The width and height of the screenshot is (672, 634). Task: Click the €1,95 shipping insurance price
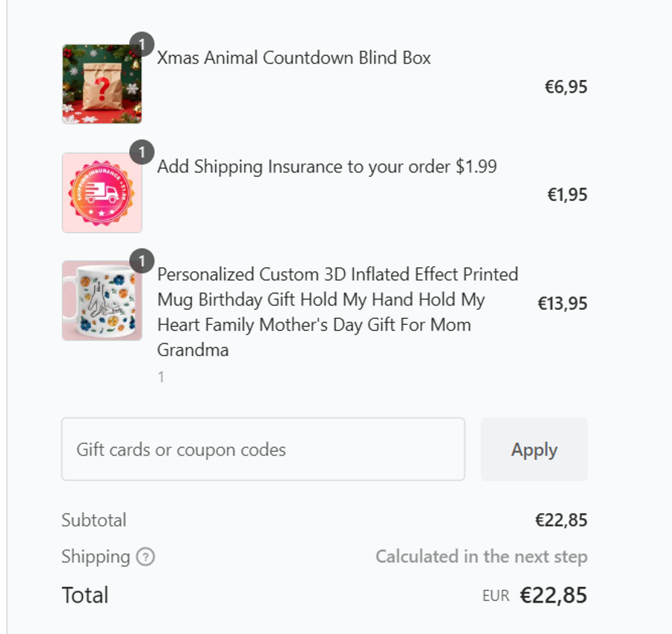tap(567, 195)
